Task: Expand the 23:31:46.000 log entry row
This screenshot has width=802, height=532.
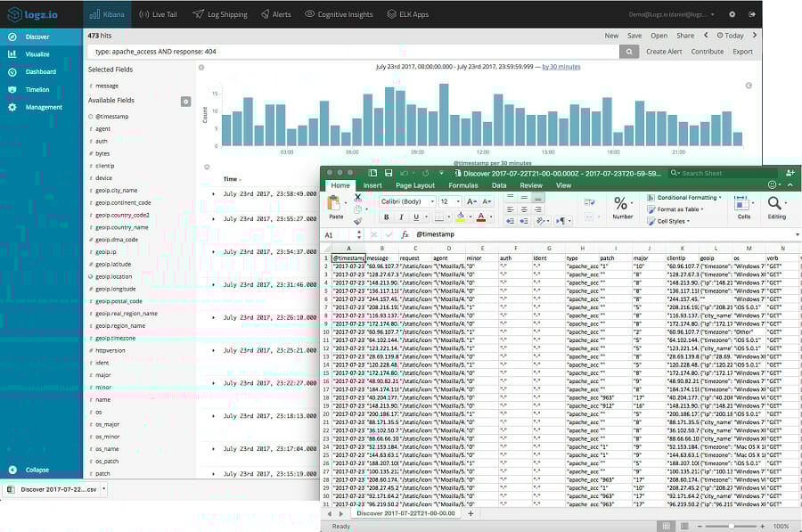Action: (213, 284)
